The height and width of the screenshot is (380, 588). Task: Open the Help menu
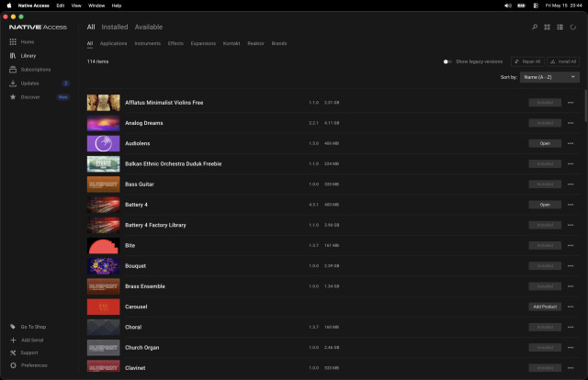coord(117,6)
